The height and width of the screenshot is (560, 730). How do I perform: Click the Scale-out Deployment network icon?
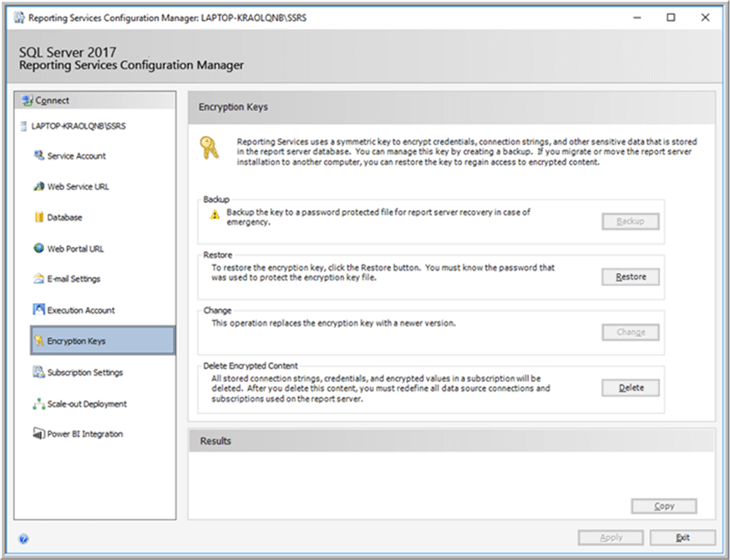coord(39,404)
